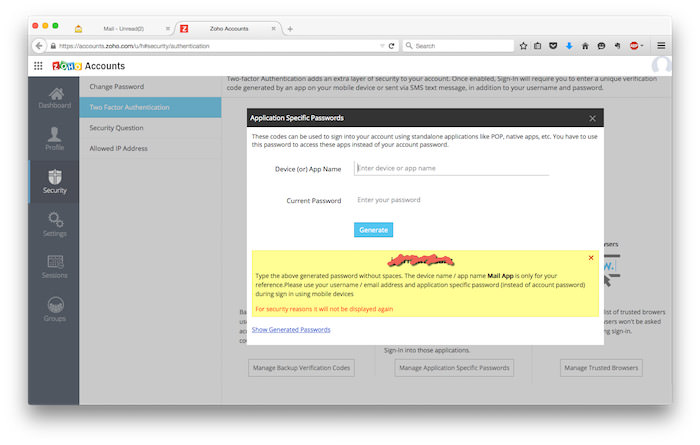Image resolution: width=700 pixels, height=445 pixels.
Task: Focus the Current Password field
Action: pos(451,200)
